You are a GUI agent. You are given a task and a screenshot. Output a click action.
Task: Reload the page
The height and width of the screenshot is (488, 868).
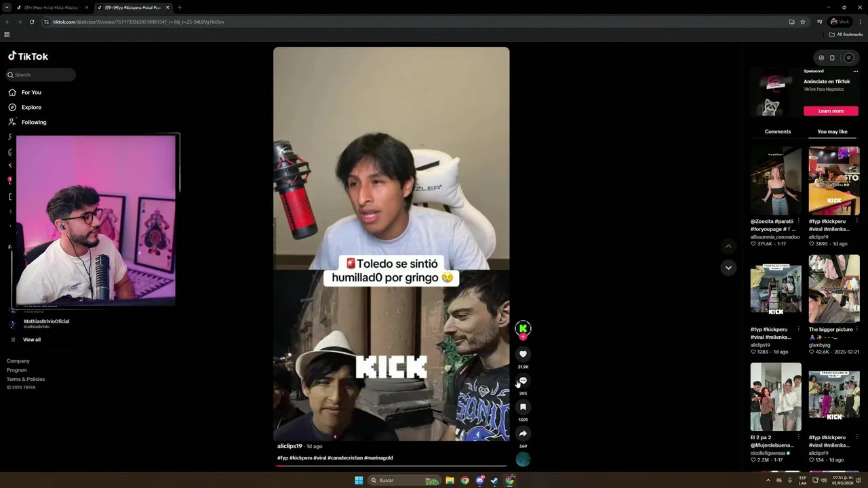click(x=32, y=22)
